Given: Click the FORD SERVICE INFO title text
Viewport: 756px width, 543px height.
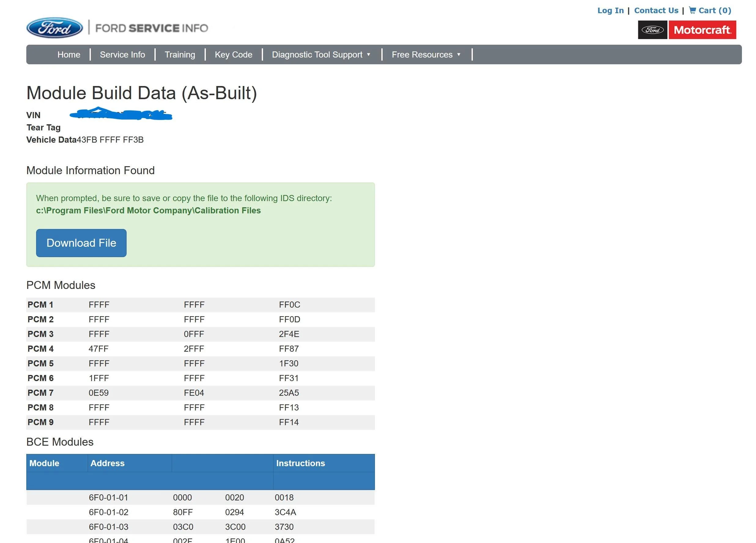Looking at the screenshot, I should 152,28.
